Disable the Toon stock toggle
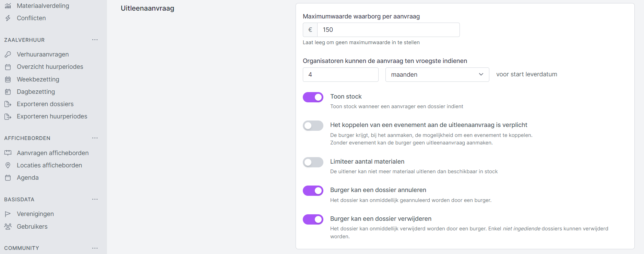 [313, 97]
